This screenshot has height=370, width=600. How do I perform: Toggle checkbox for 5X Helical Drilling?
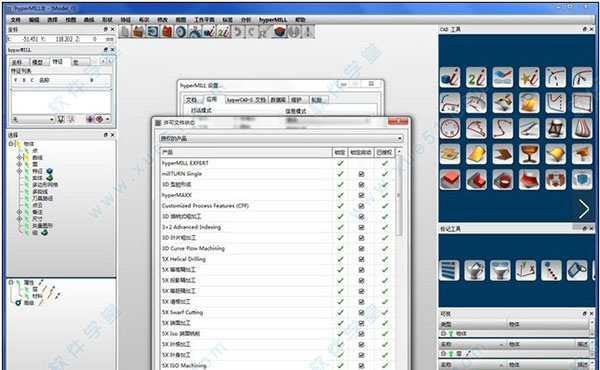361,259
